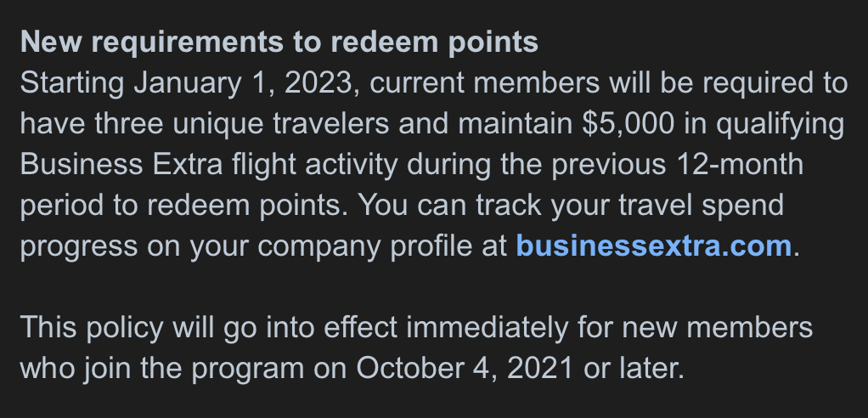Click the word "Starting" at the paragraph start
Screen dimensions: 868x418
point(72,84)
